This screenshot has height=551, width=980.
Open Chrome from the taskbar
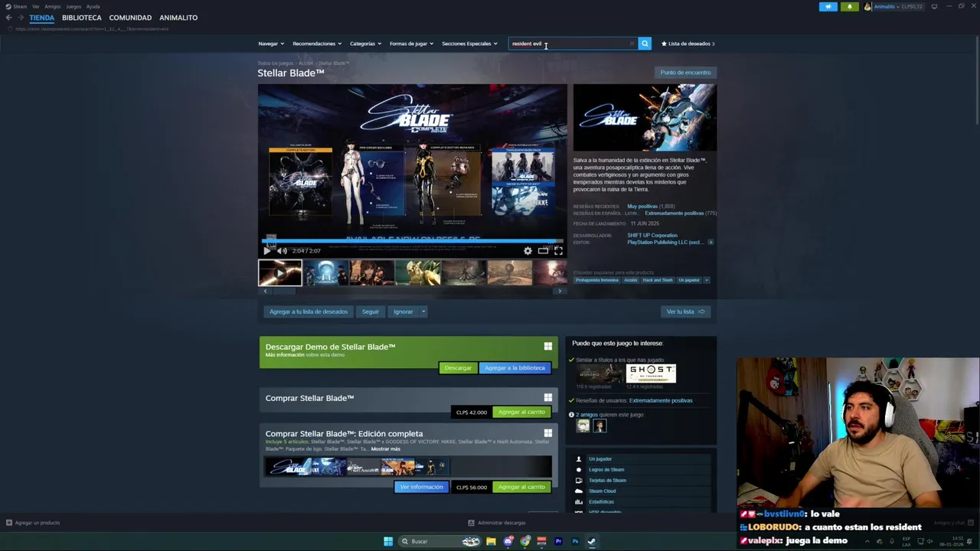[x=524, y=541]
